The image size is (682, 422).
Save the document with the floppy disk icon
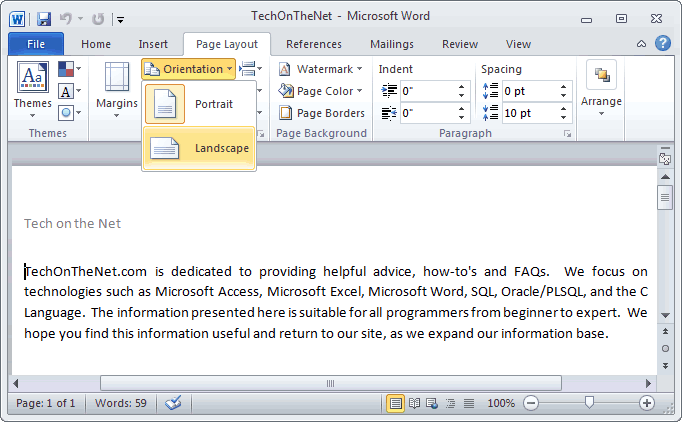pyautogui.click(x=44, y=19)
